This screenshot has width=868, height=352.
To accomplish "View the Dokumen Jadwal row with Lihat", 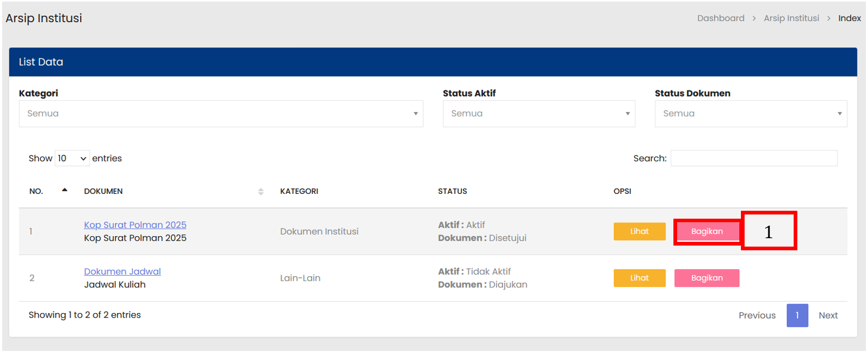I will [x=639, y=278].
